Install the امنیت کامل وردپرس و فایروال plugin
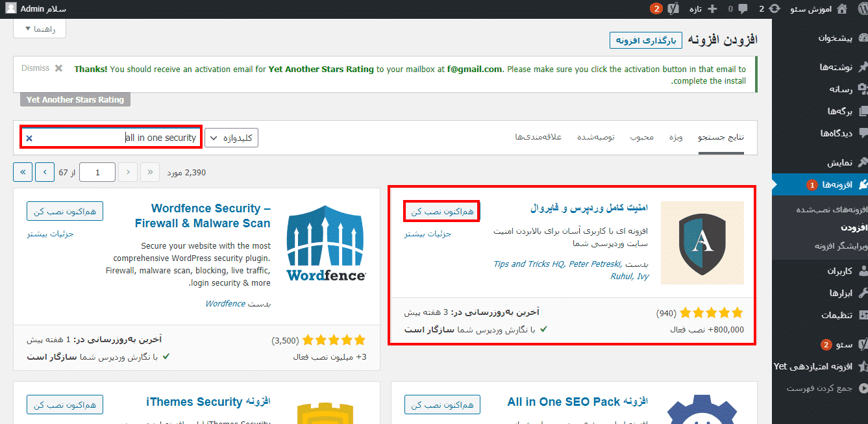 coord(442,211)
